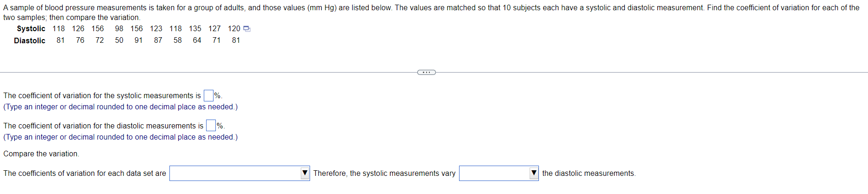
Task: Click the bold Systolic row label
Action: tap(31, 29)
